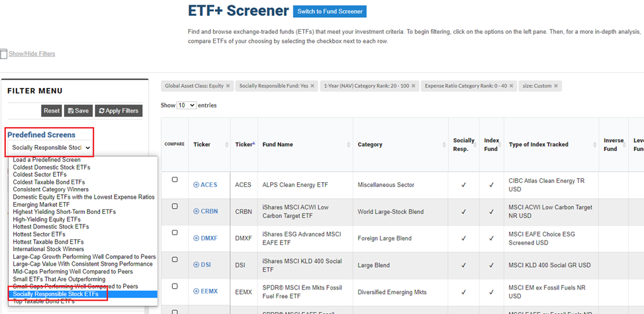Remove the 1-Year (NAV) Category Rank filter
The width and height of the screenshot is (644, 314).
pos(413,86)
